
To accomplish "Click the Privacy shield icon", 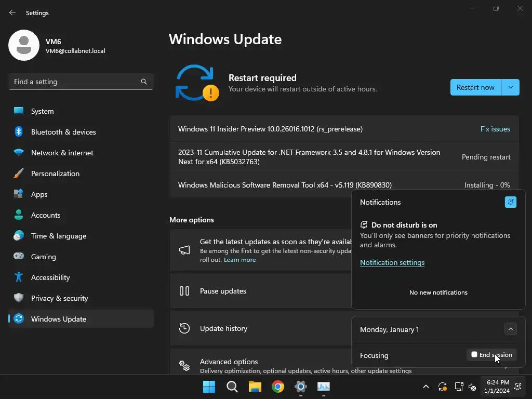I will click(19, 298).
